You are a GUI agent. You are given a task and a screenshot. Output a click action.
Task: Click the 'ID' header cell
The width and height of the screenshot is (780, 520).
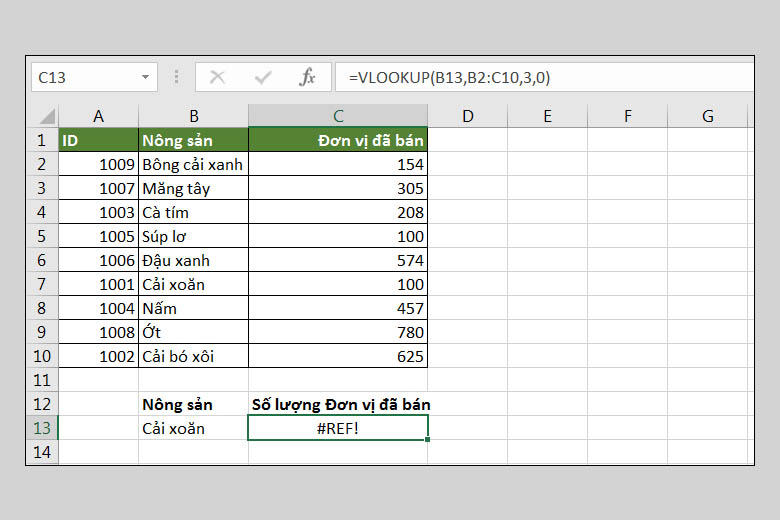(98, 140)
